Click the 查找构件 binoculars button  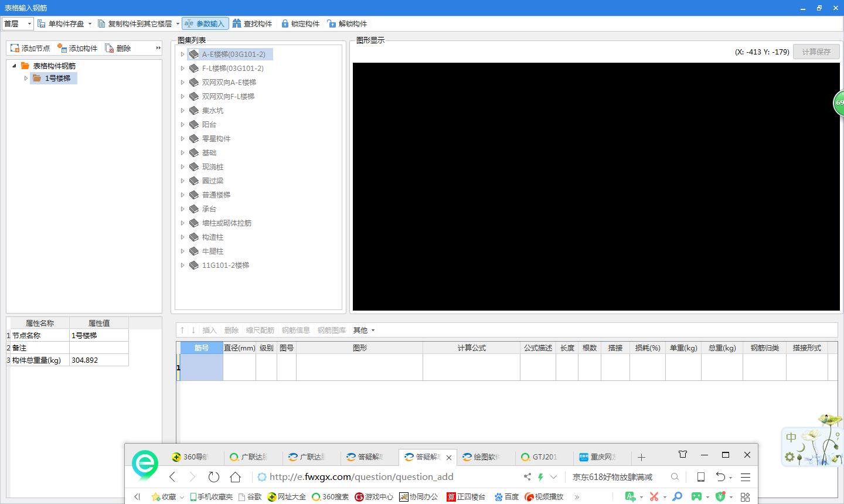[x=253, y=23]
